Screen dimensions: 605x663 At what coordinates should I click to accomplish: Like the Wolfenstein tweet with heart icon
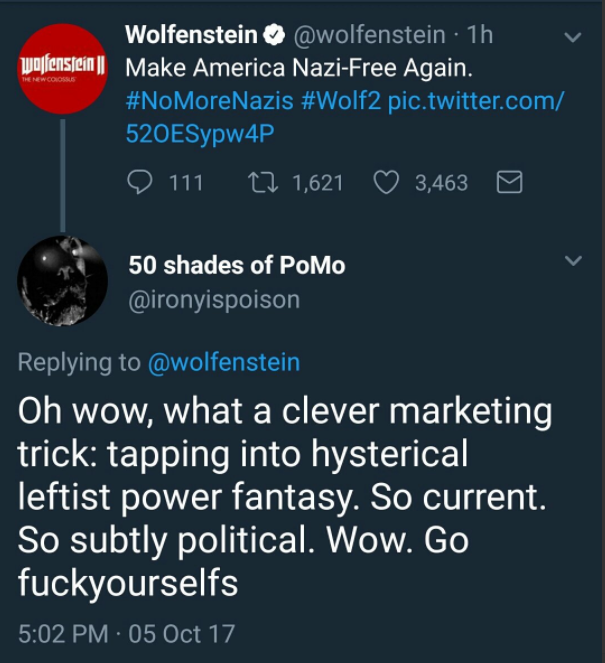pos(387,183)
